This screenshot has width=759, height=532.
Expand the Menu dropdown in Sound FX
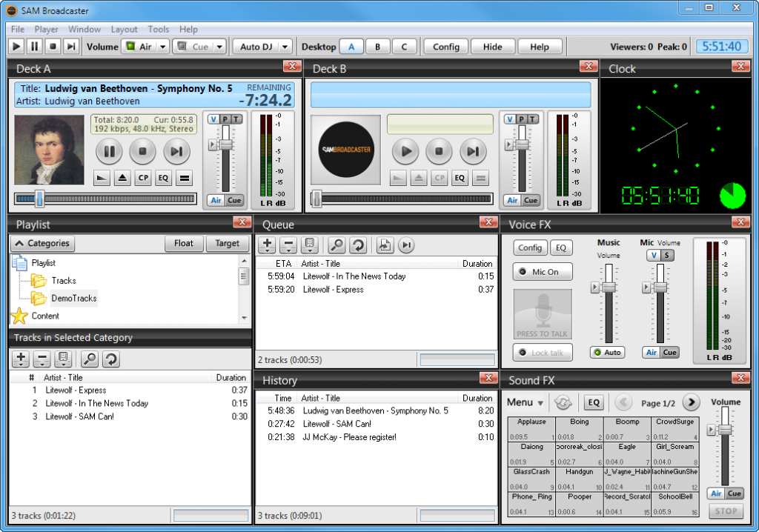point(525,402)
